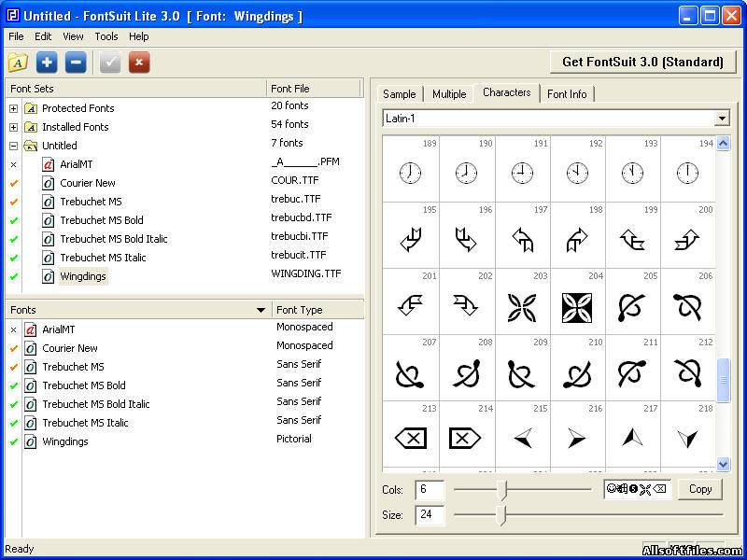Click the Font File column header
Screen dimensions: 747x560
pyautogui.click(x=314, y=89)
